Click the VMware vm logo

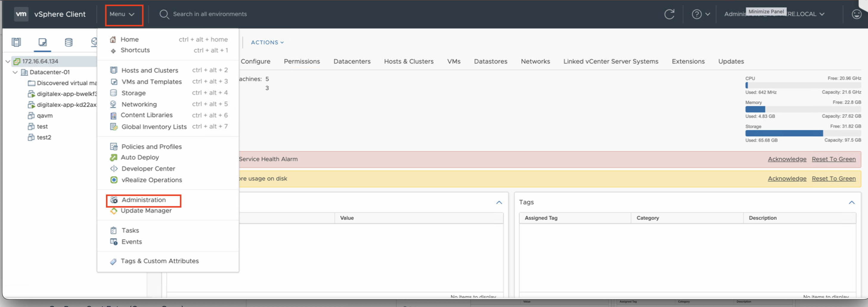(21, 14)
